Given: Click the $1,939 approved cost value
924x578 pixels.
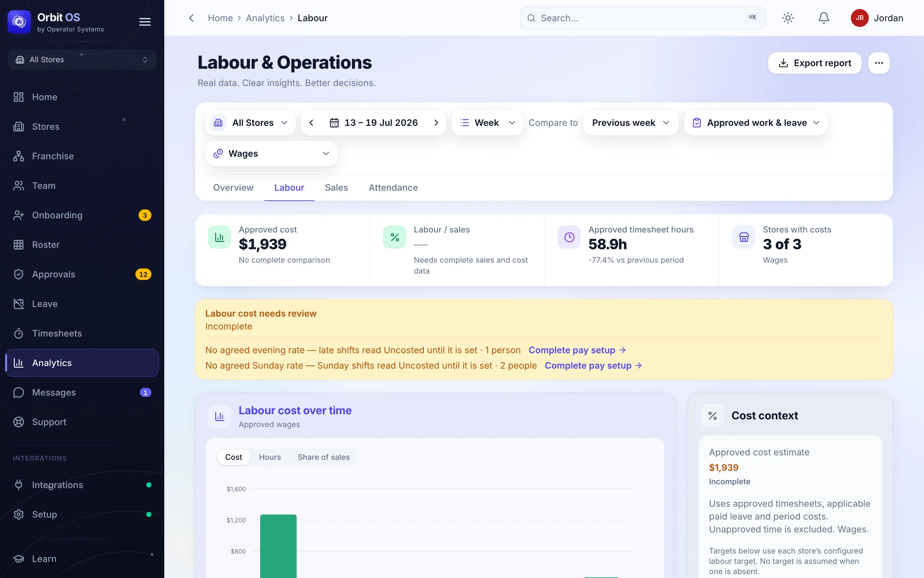Looking at the screenshot, I should [x=262, y=244].
